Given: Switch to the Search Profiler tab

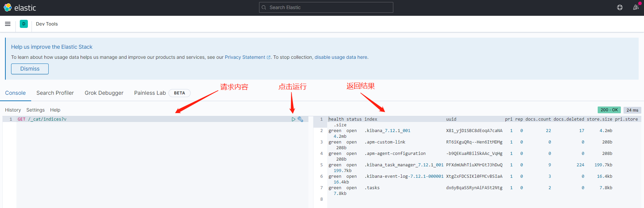Looking at the screenshot, I should pyautogui.click(x=55, y=93).
